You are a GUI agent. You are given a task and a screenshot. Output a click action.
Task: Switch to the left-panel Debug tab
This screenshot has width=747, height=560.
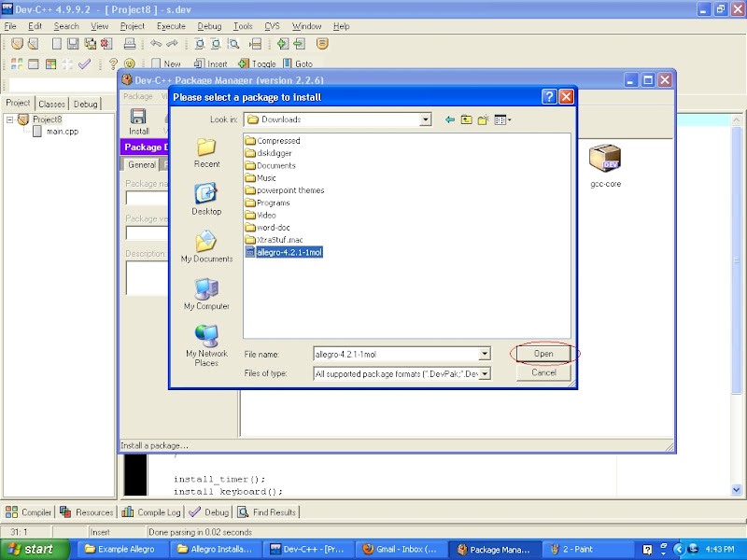[x=85, y=104]
